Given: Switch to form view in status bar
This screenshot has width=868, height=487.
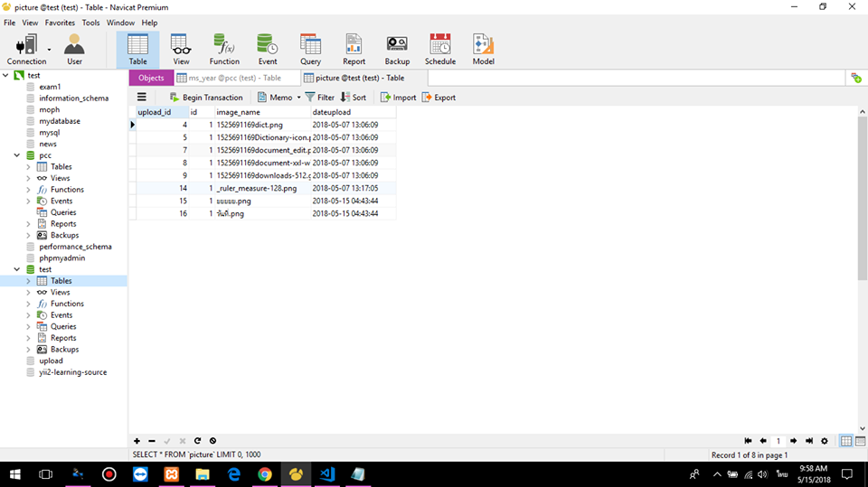Looking at the screenshot, I should [x=859, y=441].
